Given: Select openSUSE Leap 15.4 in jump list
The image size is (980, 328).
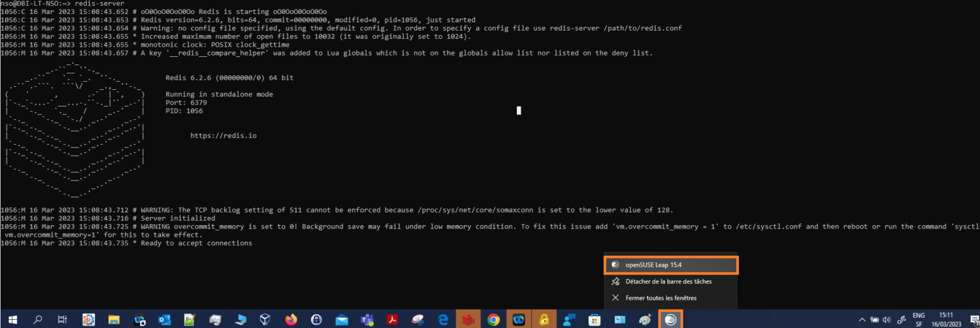Looking at the screenshot, I should pos(670,265).
